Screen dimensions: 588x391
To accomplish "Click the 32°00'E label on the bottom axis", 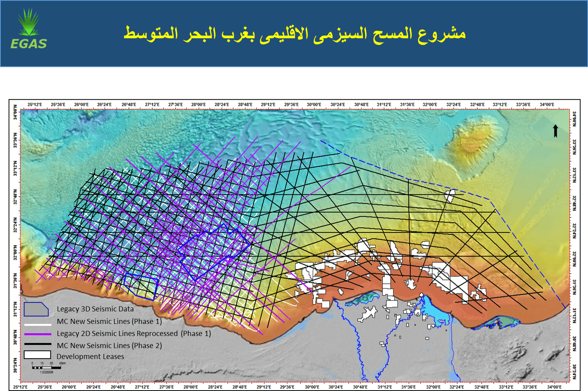I will click(x=433, y=387).
